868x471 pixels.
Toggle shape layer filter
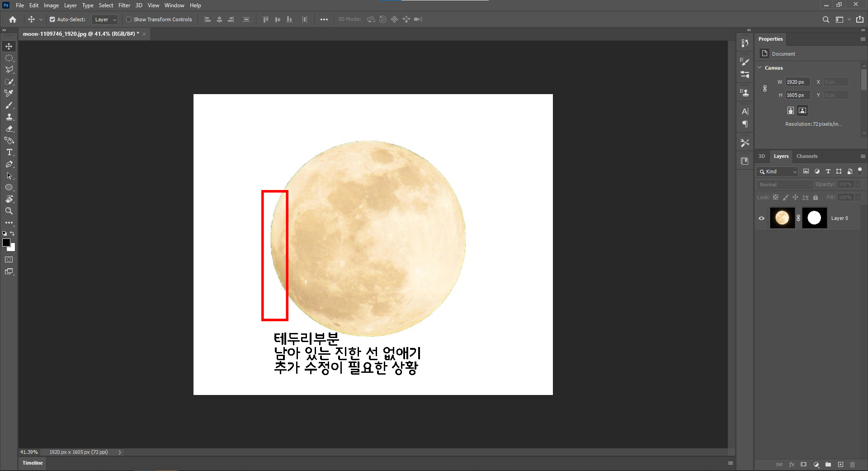(x=839, y=171)
